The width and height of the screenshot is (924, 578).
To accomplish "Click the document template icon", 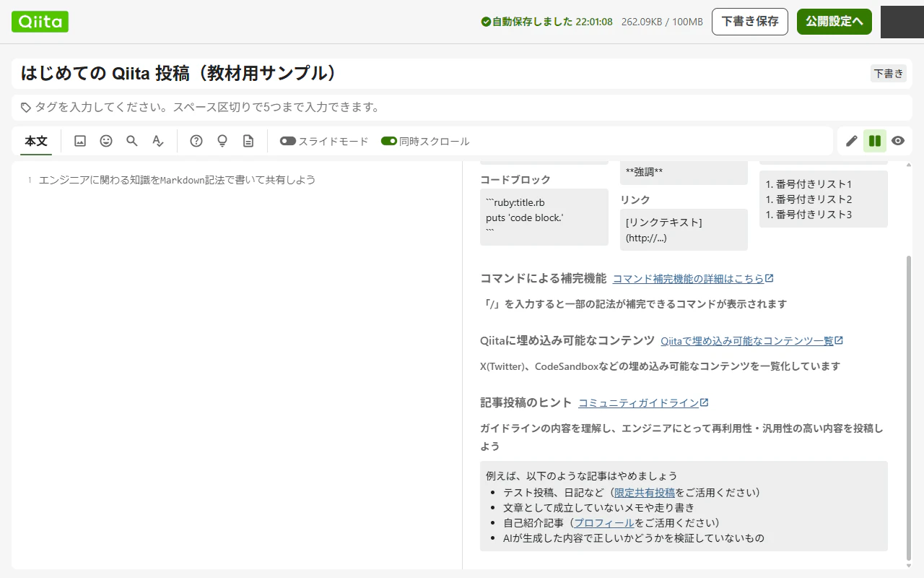I will point(248,141).
